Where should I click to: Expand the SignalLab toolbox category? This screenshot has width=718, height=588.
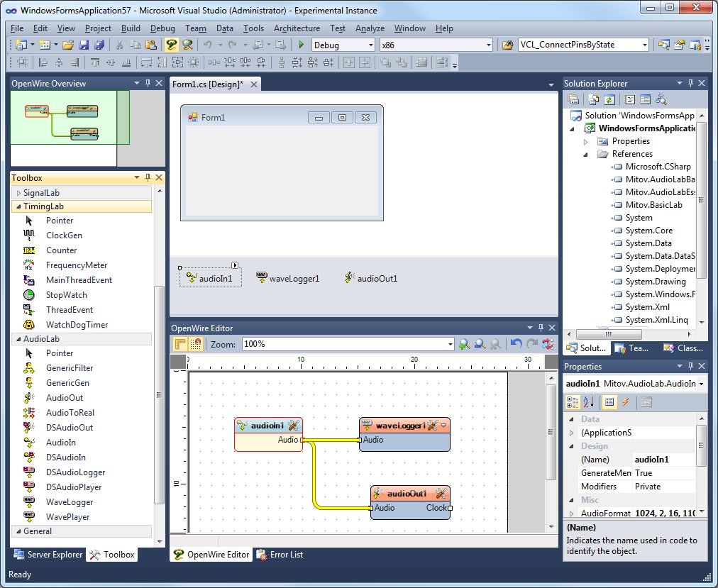18,193
